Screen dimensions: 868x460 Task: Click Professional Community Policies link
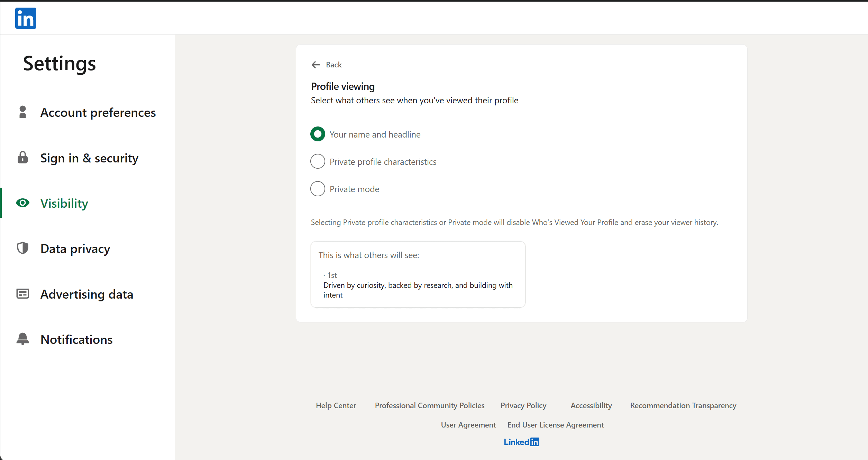[429, 405]
